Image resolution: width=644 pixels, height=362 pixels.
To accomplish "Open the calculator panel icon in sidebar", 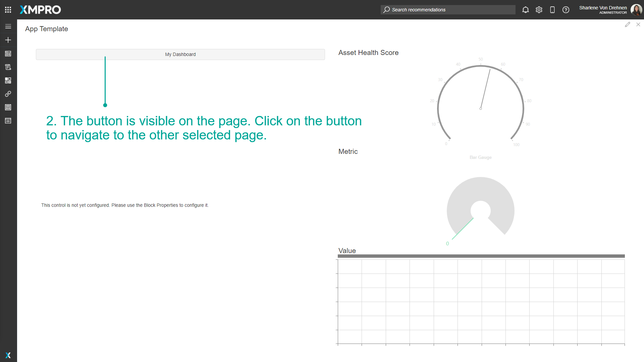I will click(8, 107).
